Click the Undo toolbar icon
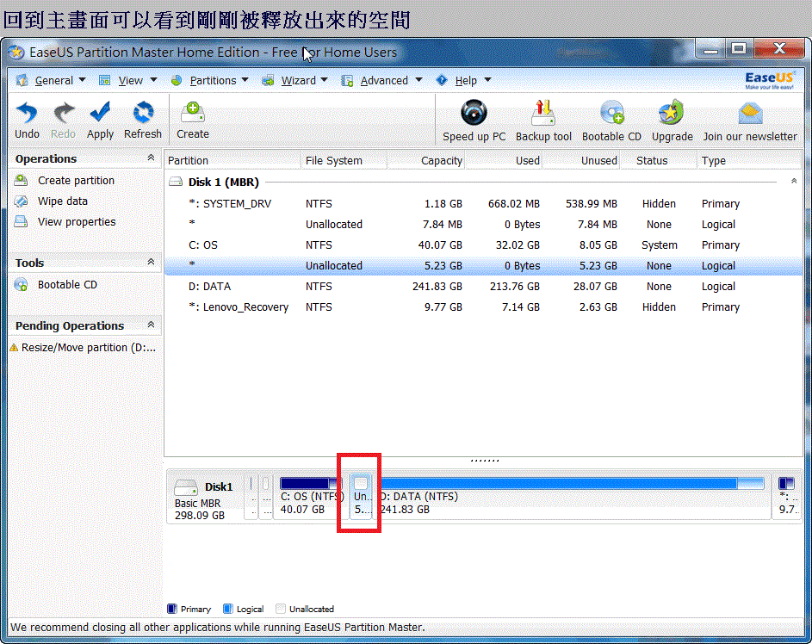The height and width of the screenshot is (644, 812). [27, 112]
